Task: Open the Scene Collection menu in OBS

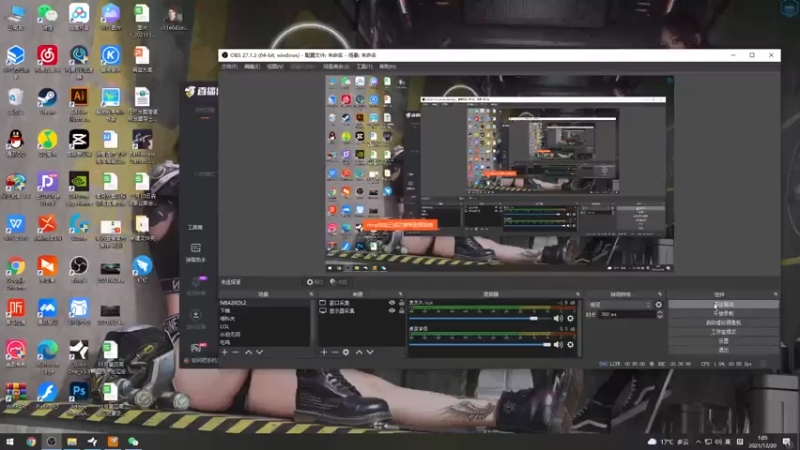Action: pyautogui.click(x=336, y=66)
